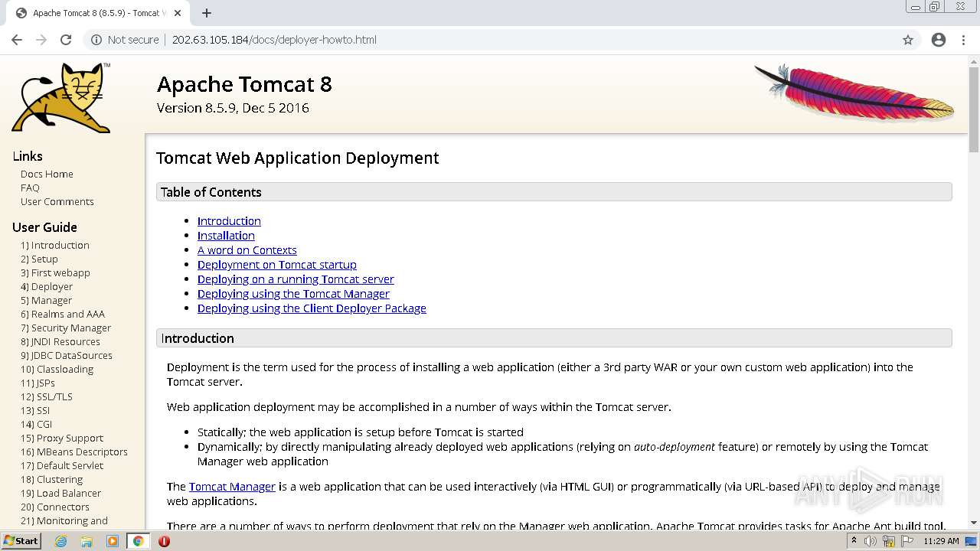Open Chrome's three-dot menu

pyautogui.click(x=963, y=40)
